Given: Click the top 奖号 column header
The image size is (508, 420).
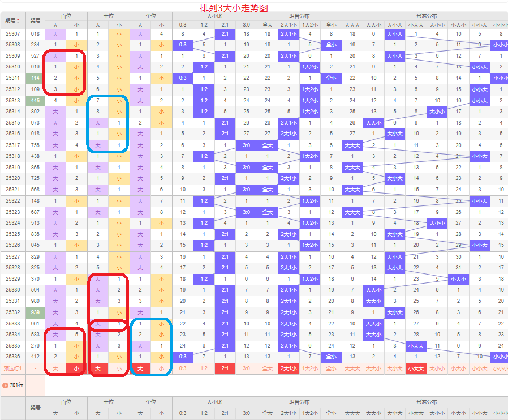Looking at the screenshot, I should 35,20.
